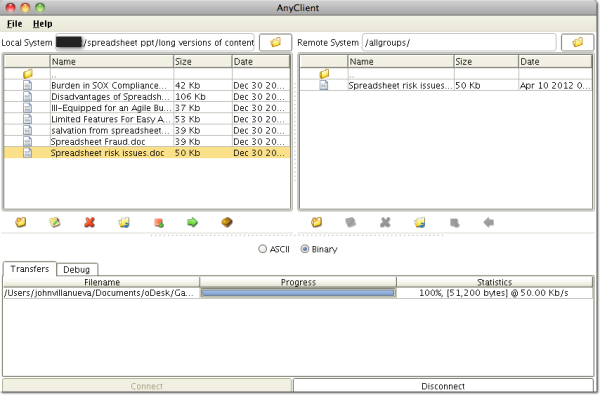Click file icon beside Spreadsheet Fraud.doc
The image size is (600, 395).
click(28, 141)
